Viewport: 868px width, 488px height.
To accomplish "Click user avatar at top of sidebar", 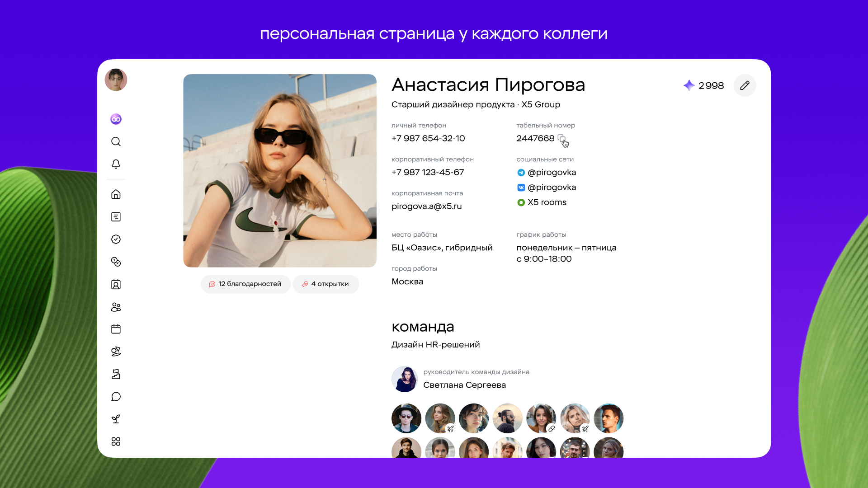I will [x=116, y=80].
